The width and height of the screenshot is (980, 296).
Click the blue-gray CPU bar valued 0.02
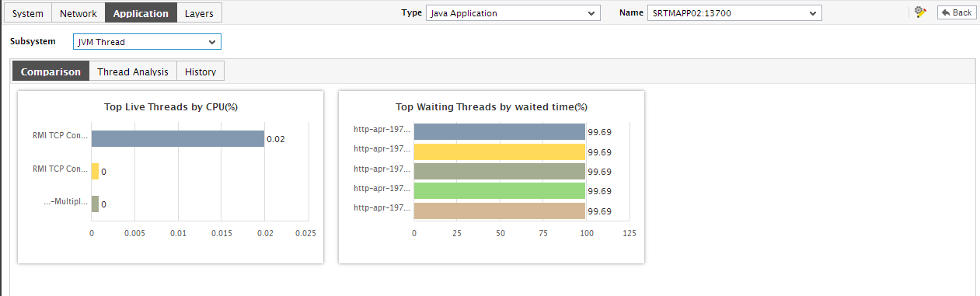(x=178, y=139)
